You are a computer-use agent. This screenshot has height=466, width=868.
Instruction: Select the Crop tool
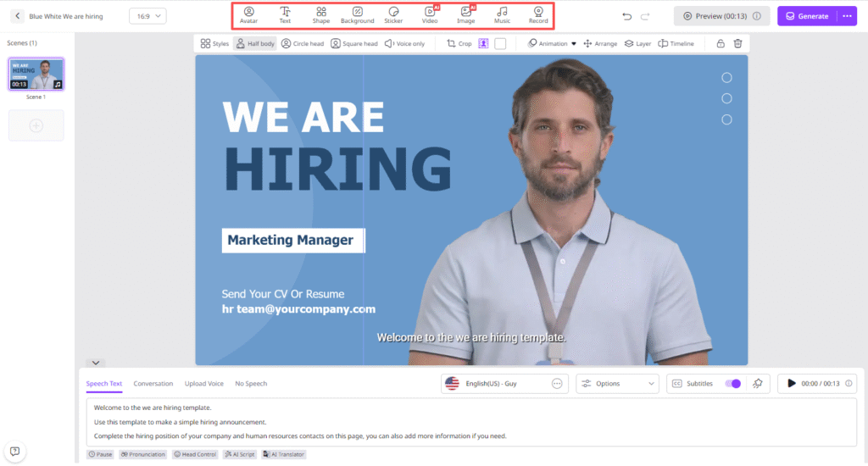tap(459, 43)
